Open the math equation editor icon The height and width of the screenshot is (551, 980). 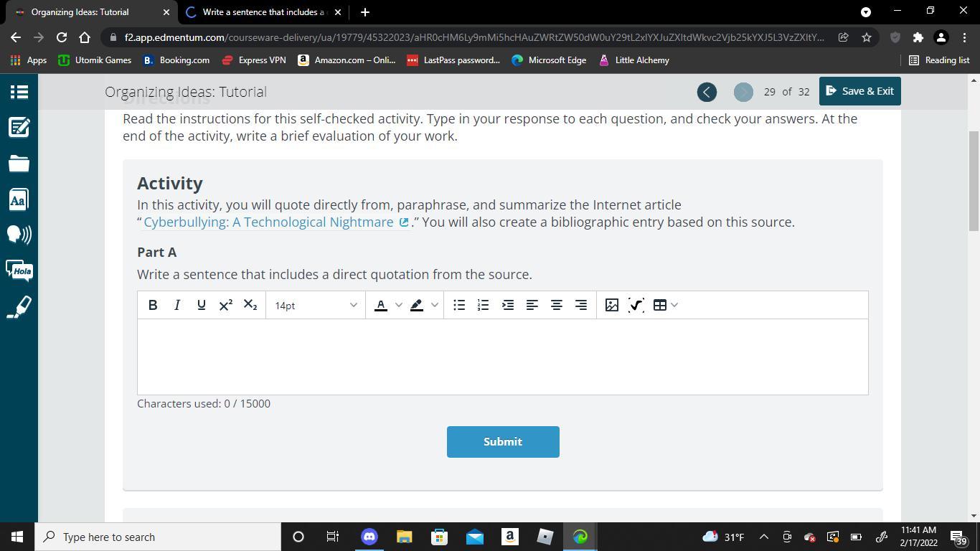pos(636,305)
